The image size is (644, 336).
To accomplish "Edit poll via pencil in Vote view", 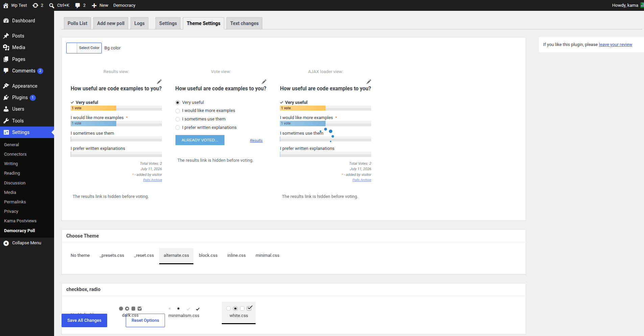I will 264,82.
